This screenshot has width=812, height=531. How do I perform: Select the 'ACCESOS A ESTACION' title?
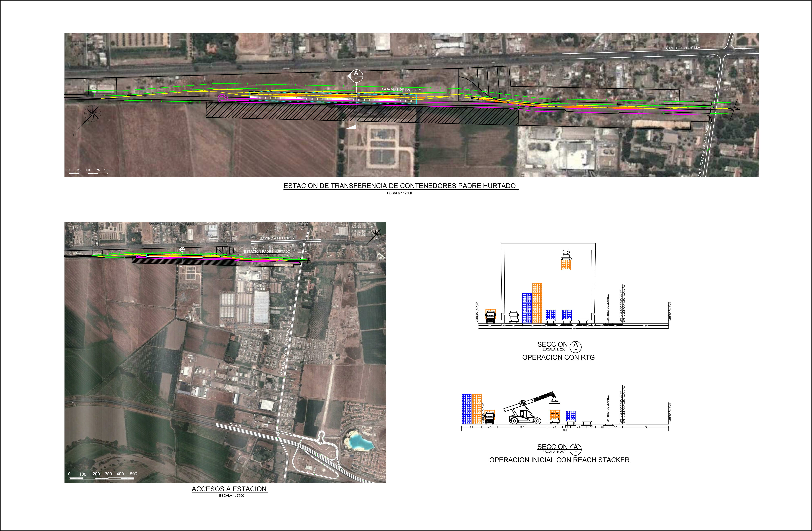(x=229, y=489)
